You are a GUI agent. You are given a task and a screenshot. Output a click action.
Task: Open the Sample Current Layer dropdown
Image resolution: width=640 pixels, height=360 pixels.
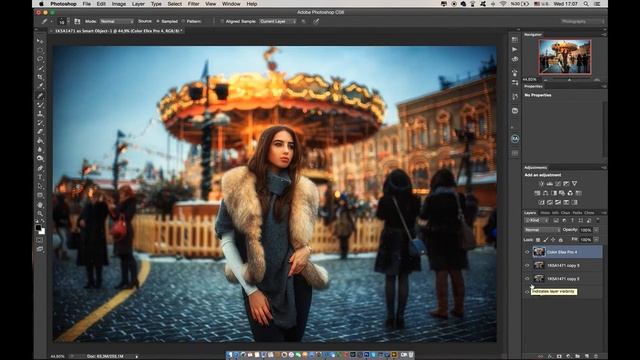click(x=277, y=21)
